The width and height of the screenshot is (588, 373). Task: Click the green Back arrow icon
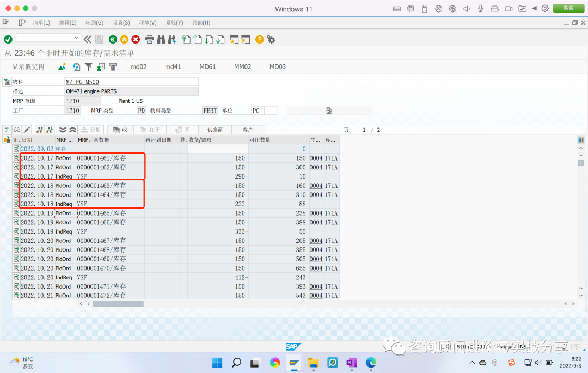(x=113, y=39)
